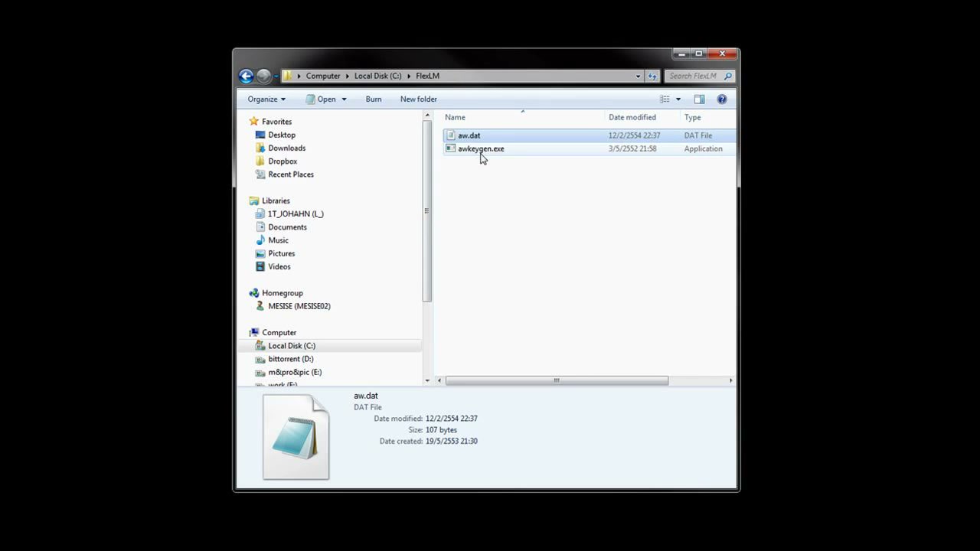The width and height of the screenshot is (980, 551).
Task: Select the awkeygen.exe file
Action: coord(481,148)
